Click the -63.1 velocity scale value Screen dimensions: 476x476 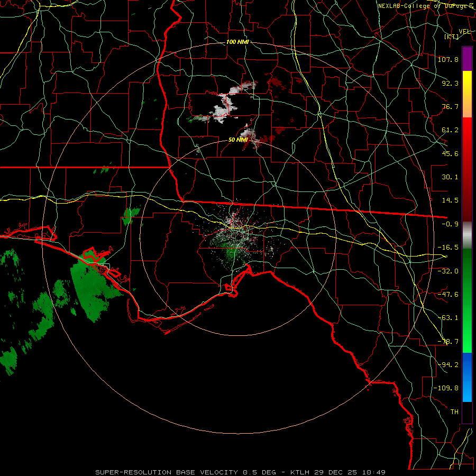448,318
